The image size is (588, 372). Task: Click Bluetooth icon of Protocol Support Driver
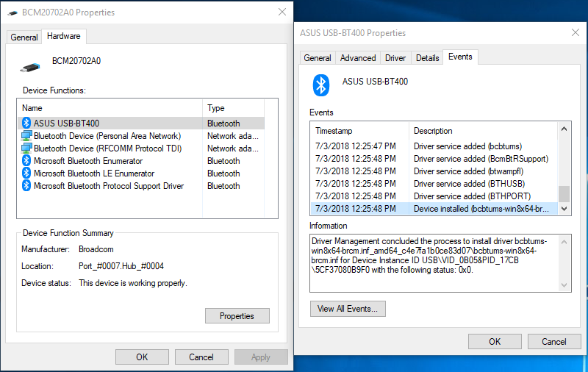tap(26, 185)
